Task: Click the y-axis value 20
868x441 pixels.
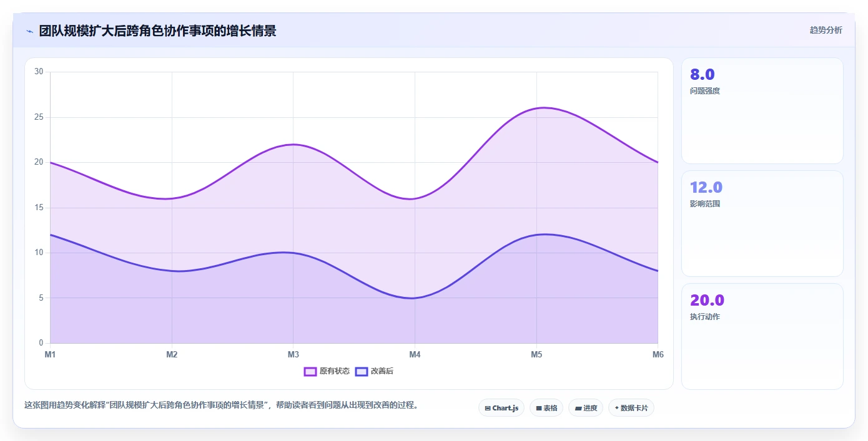Action: pos(39,162)
